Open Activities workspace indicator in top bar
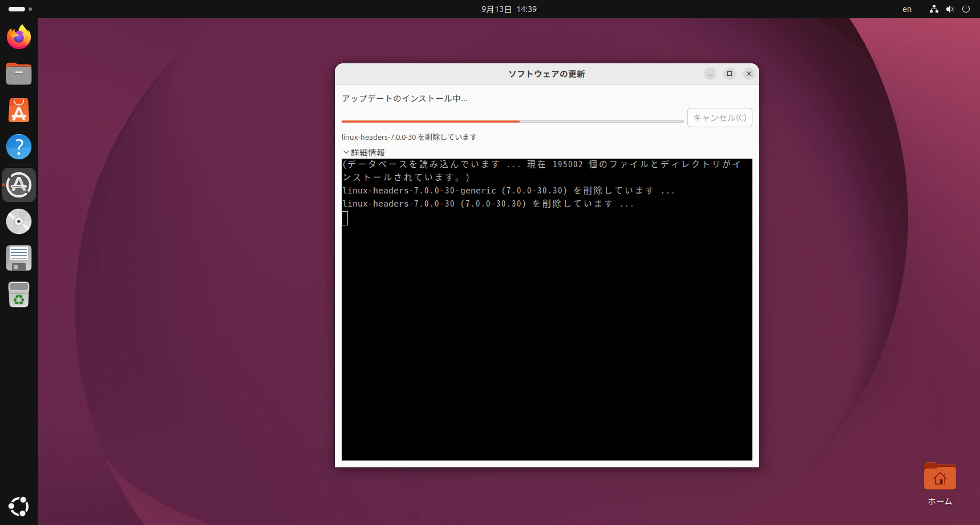 (20, 9)
